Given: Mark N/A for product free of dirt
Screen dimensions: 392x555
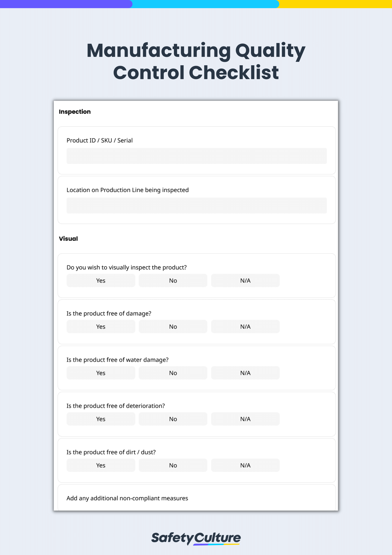Looking at the screenshot, I should point(245,465).
